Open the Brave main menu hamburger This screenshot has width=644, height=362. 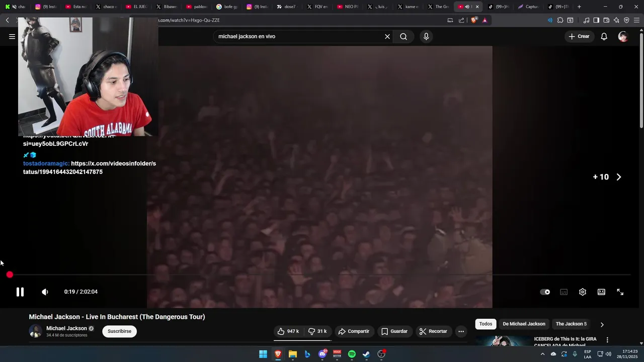click(637, 20)
